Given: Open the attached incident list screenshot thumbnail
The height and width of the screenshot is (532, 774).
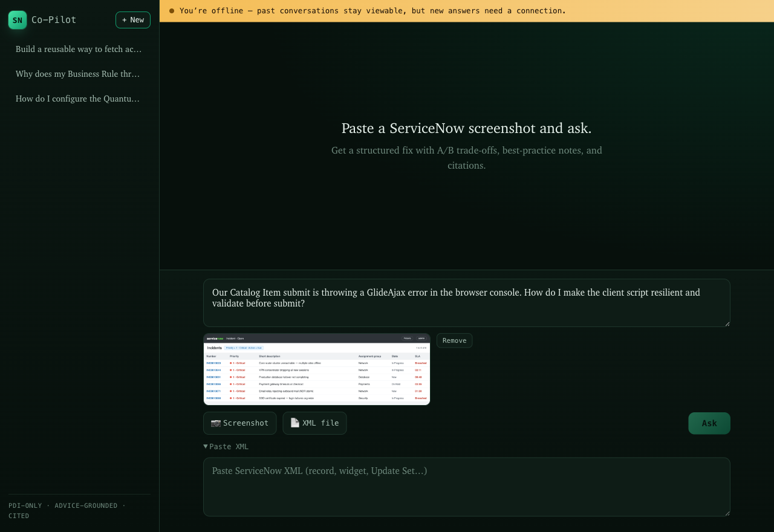Looking at the screenshot, I should point(317,369).
